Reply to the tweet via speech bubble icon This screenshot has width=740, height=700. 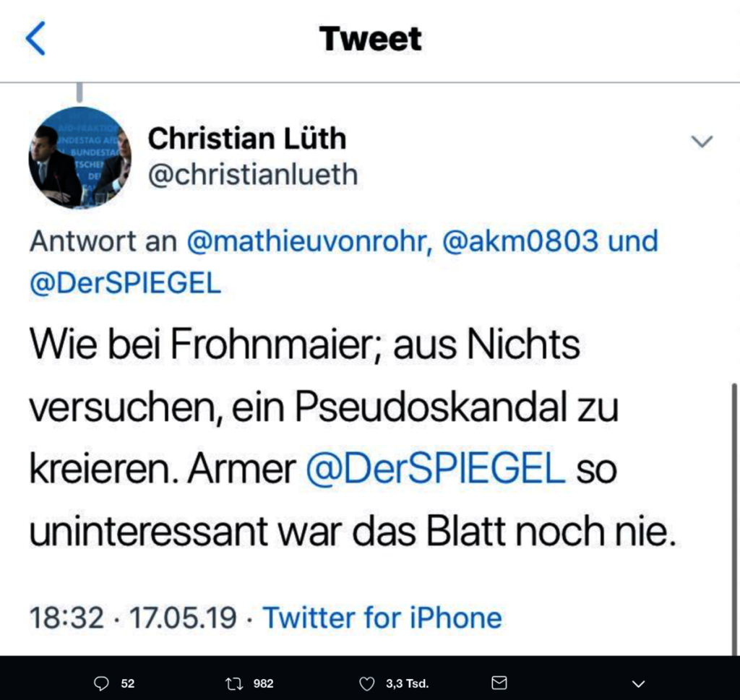(101, 683)
